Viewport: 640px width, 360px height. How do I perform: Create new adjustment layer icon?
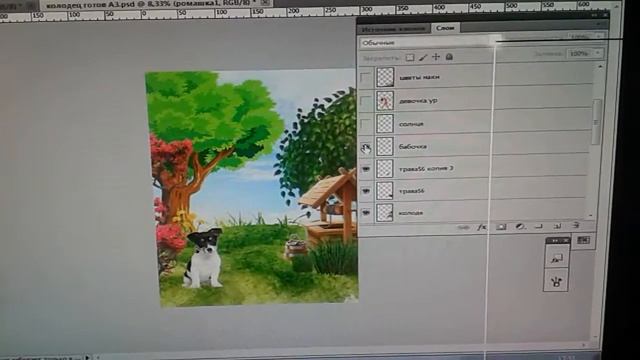pos(520,227)
